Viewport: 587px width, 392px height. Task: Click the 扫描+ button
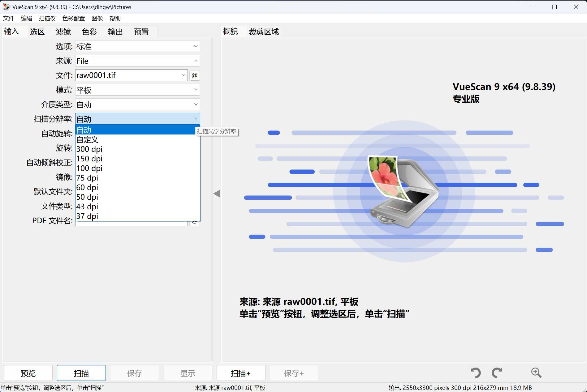[241, 373]
